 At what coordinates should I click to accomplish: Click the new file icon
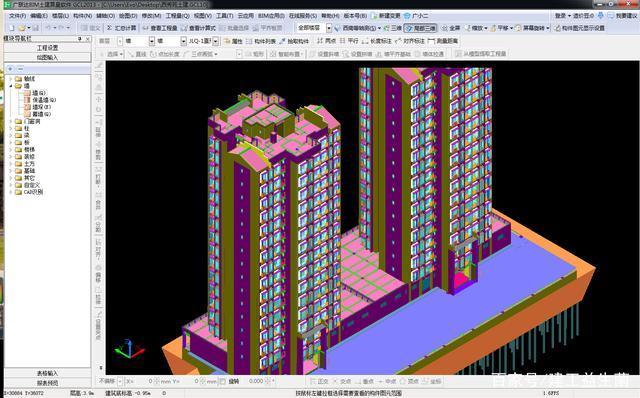(x=11, y=28)
